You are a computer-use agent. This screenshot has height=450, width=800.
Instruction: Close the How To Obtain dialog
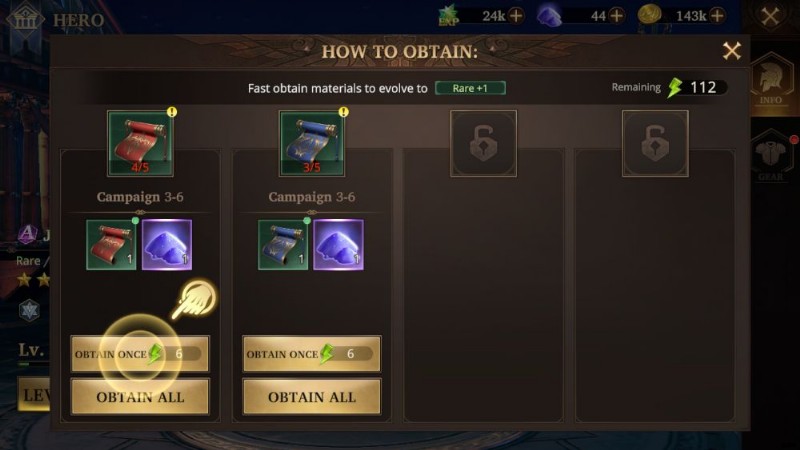732,51
